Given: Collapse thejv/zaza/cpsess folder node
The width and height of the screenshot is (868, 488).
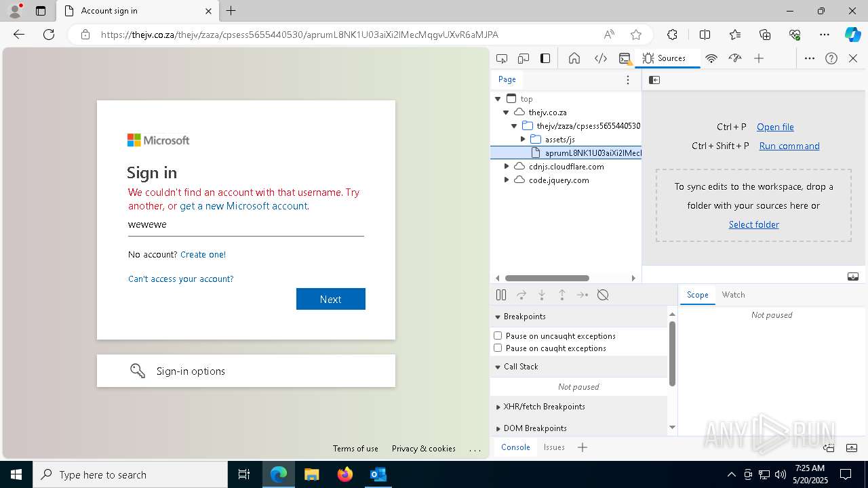Looking at the screenshot, I should point(514,126).
